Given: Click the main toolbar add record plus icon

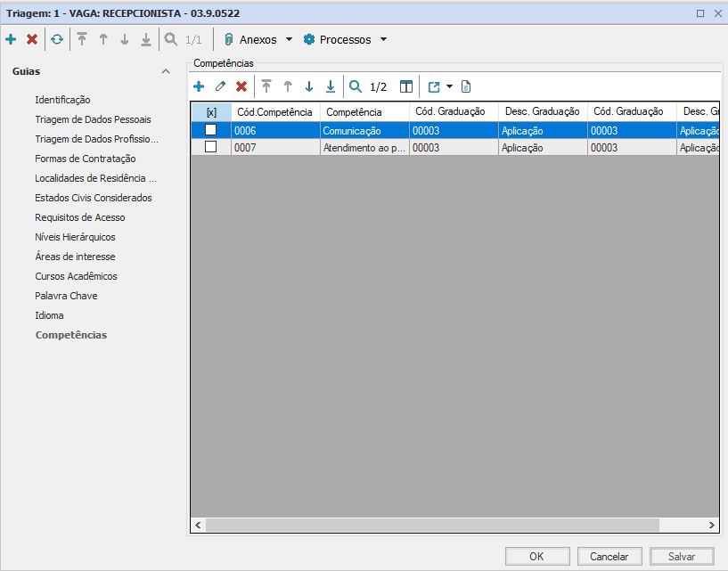Looking at the screenshot, I should point(11,39).
